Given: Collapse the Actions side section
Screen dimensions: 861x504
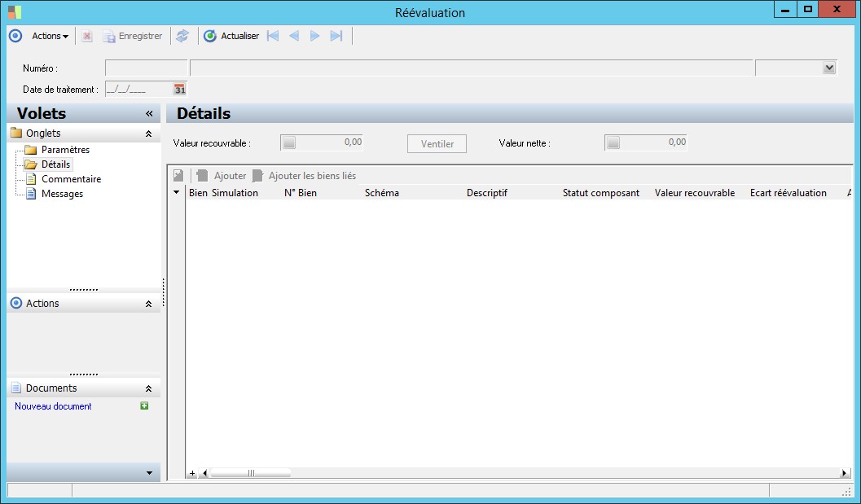Looking at the screenshot, I should [148, 304].
